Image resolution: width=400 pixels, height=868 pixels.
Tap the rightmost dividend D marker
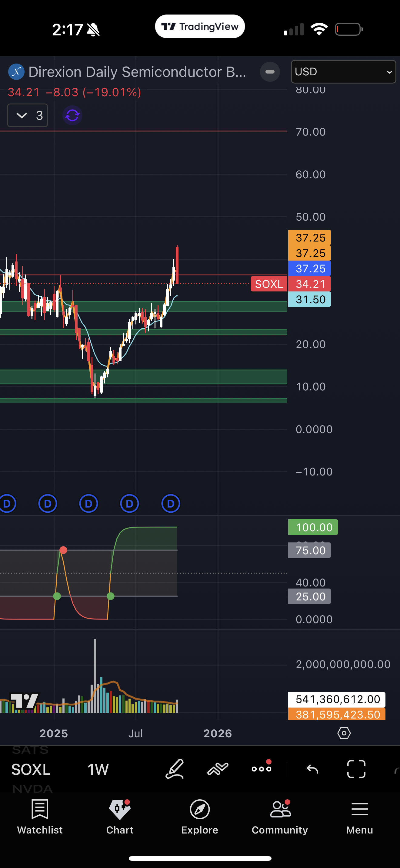tap(171, 504)
